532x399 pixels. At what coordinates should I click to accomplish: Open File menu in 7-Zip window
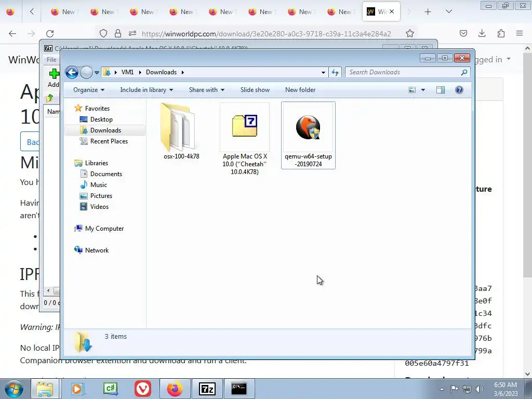pos(51,60)
